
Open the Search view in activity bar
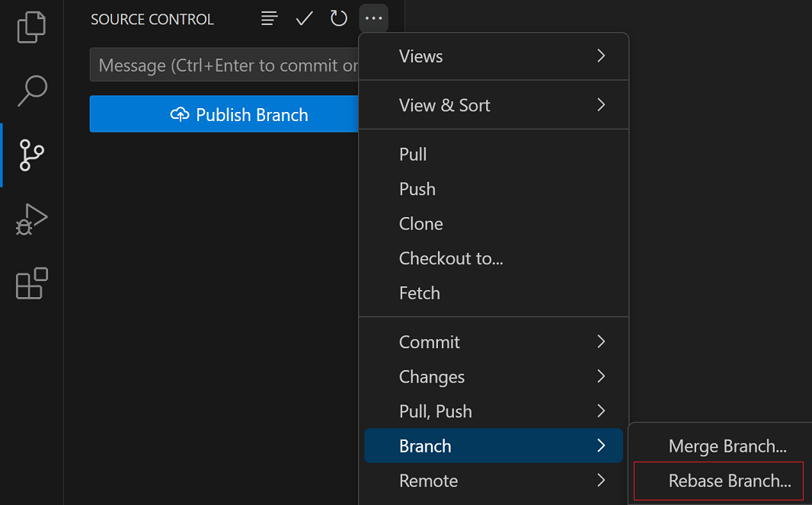[32, 91]
